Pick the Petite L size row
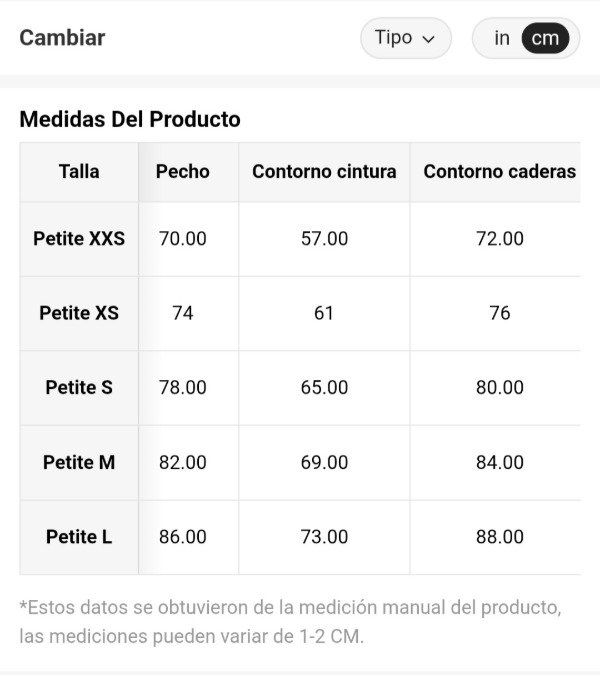 (x=79, y=537)
